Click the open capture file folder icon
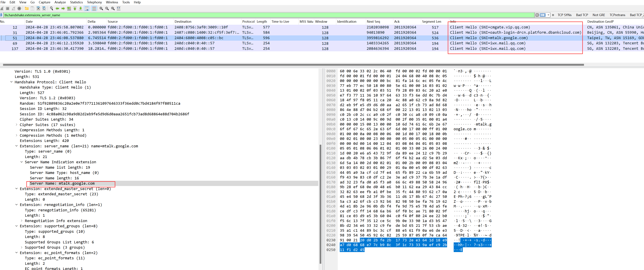 coord(27,8)
